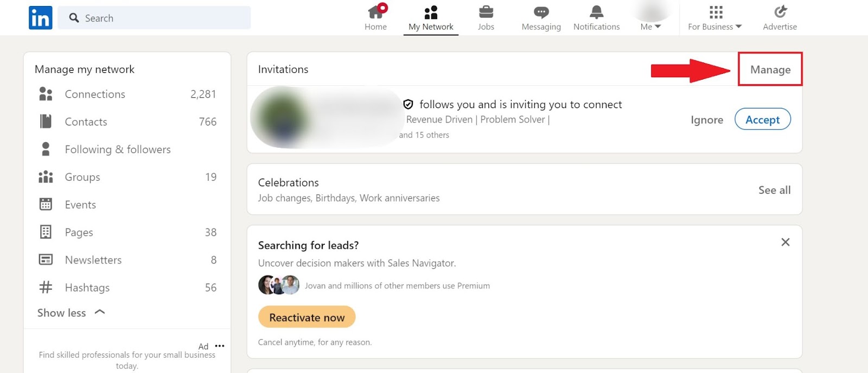Viewport: 868px width, 373px height.
Task: Switch to the My Network tab
Action: 431,18
